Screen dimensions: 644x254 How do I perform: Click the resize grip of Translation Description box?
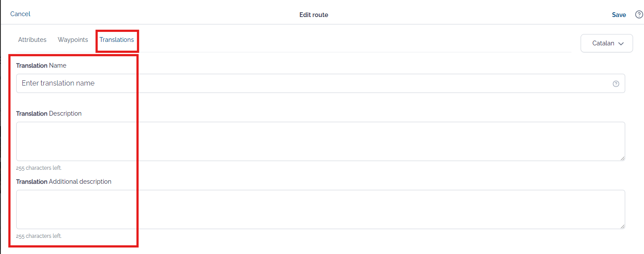pyautogui.click(x=622, y=158)
